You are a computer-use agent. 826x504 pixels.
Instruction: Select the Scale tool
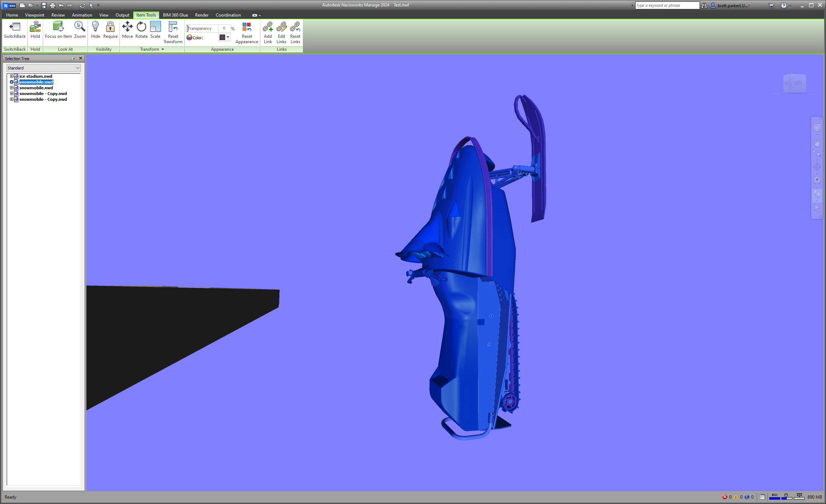(x=155, y=31)
